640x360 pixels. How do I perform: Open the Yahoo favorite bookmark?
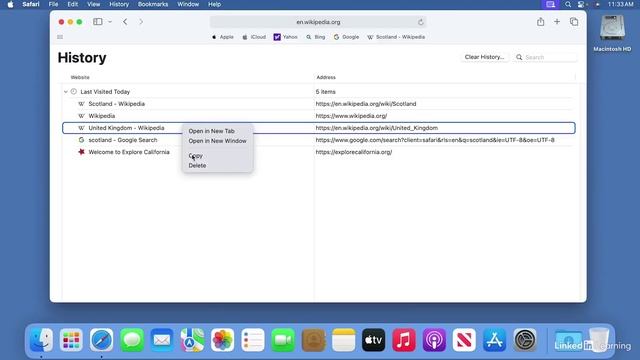(x=285, y=37)
